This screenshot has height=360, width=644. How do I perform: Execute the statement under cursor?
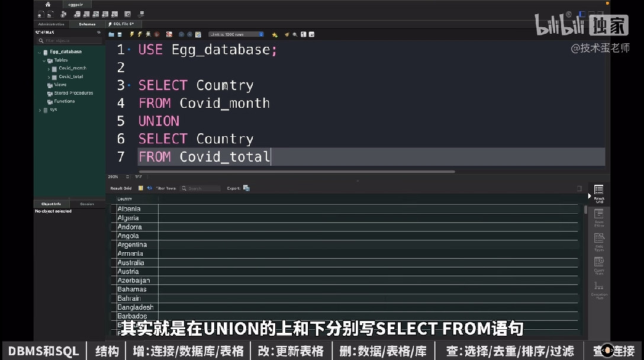(x=140, y=34)
